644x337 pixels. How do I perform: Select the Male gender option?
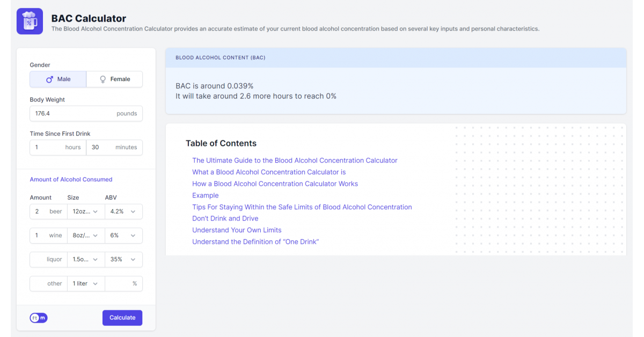click(58, 79)
